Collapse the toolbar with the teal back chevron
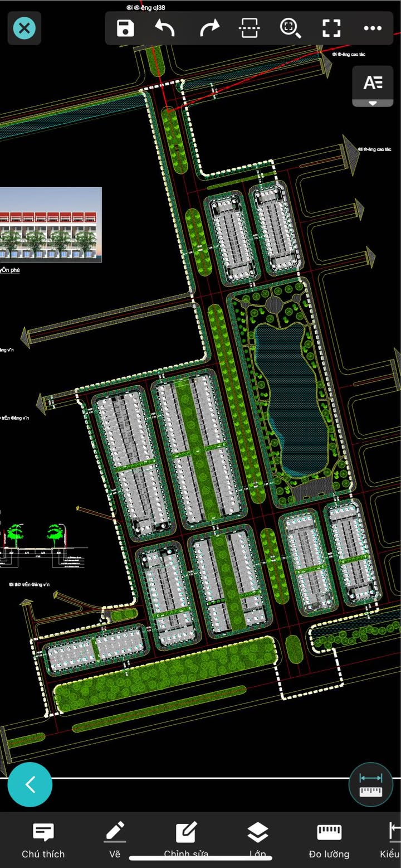 [x=30, y=784]
